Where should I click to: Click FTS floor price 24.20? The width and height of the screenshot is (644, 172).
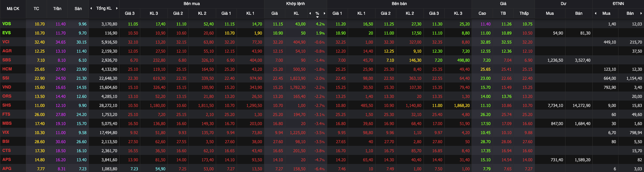click(x=82, y=115)
